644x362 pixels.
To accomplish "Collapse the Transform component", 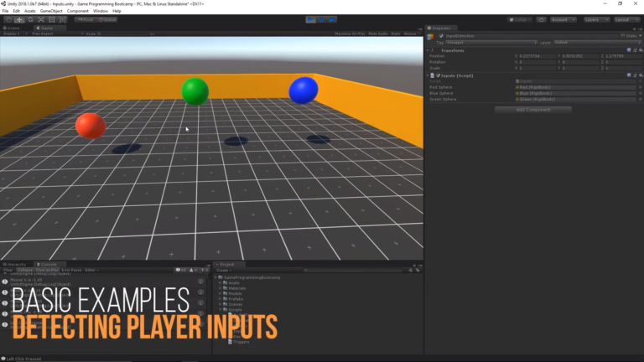I will point(428,50).
